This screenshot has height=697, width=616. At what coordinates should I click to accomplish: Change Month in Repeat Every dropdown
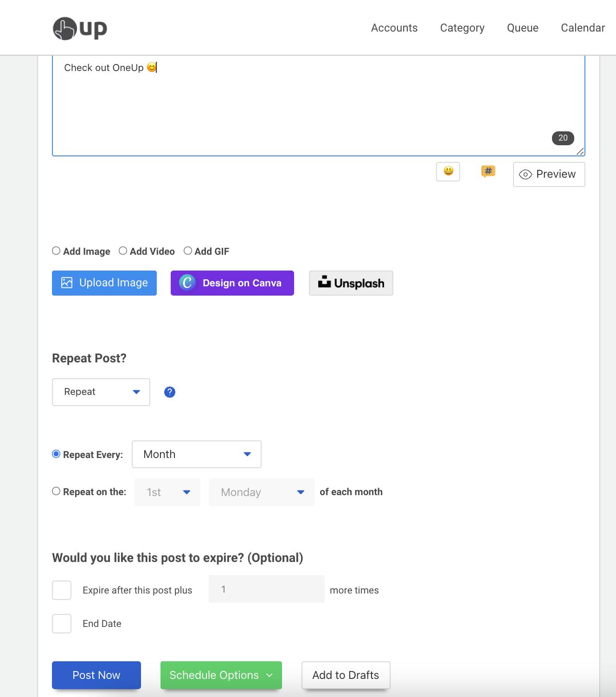[196, 454]
